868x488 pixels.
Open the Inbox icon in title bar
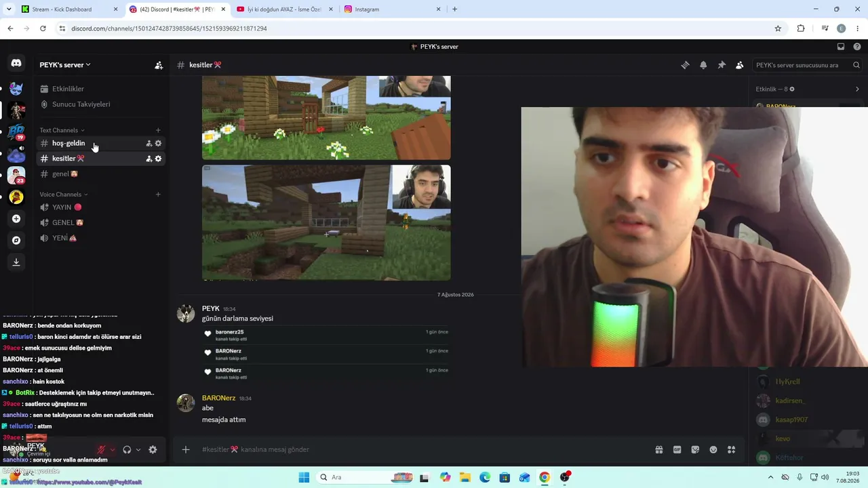[841, 47]
